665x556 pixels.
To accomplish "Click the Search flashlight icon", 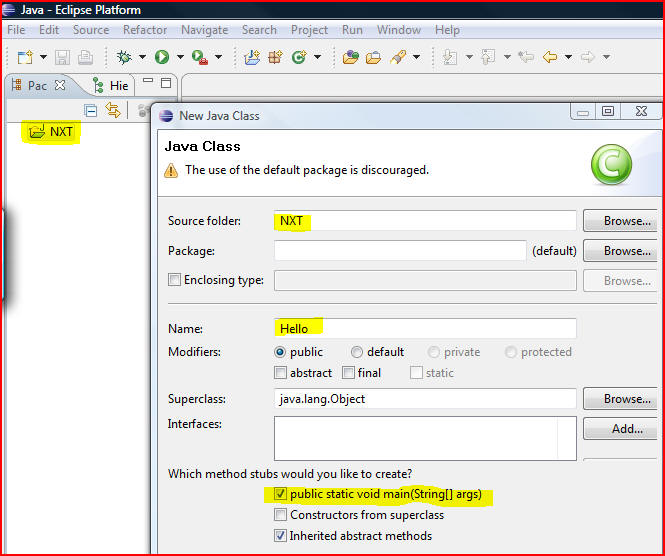I will pos(398,57).
